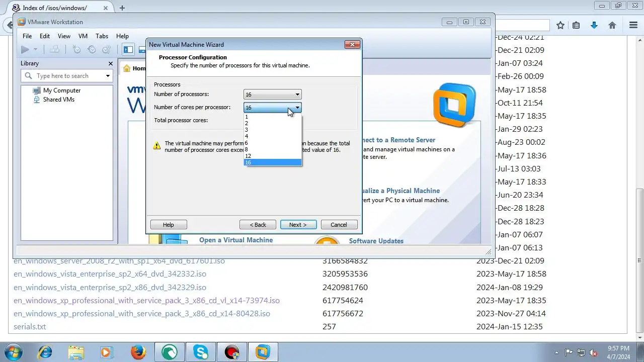This screenshot has width=644, height=362.
Task: Select 16 cores in dropdown list
Action: click(x=272, y=162)
